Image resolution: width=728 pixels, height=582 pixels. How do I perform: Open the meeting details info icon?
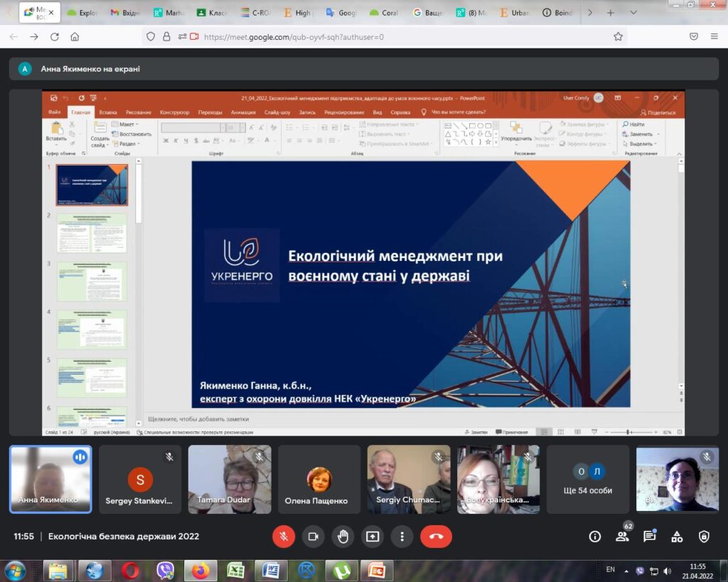coord(595,537)
